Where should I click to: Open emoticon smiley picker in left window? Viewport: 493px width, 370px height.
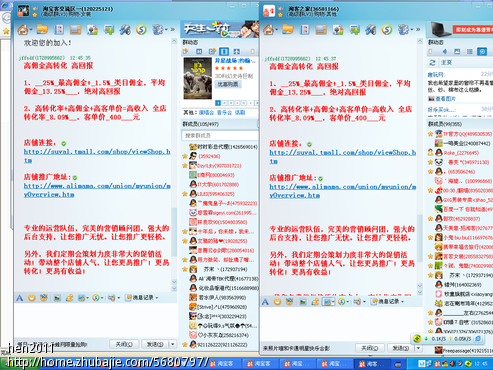[x=32, y=298]
